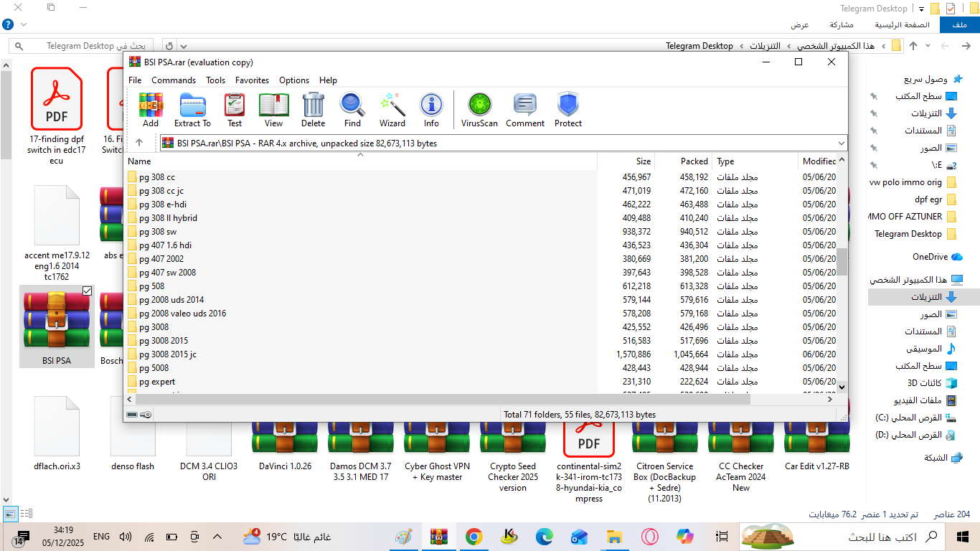
Task: Click the Telegram Desktop search box
Action: 81,45
